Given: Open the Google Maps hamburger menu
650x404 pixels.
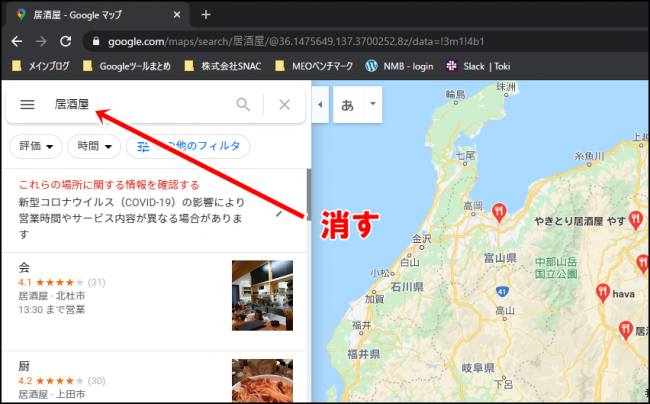Looking at the screenshot, I should 27,104.
